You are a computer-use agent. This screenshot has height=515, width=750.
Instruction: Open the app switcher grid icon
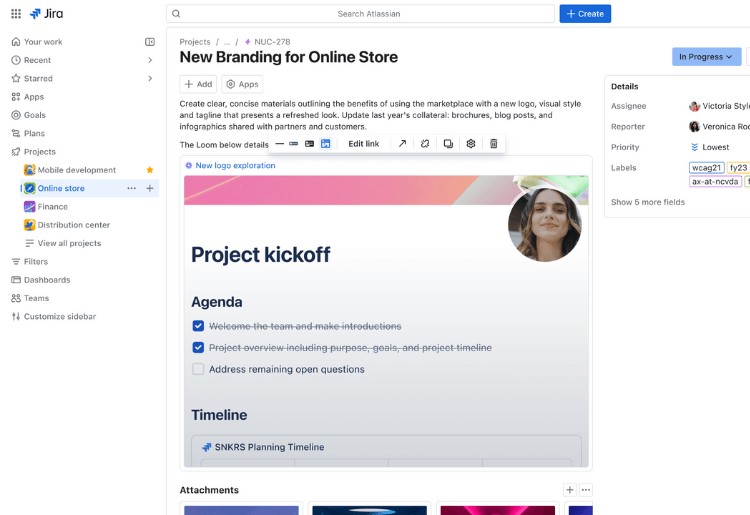click(x=16, y=14)
